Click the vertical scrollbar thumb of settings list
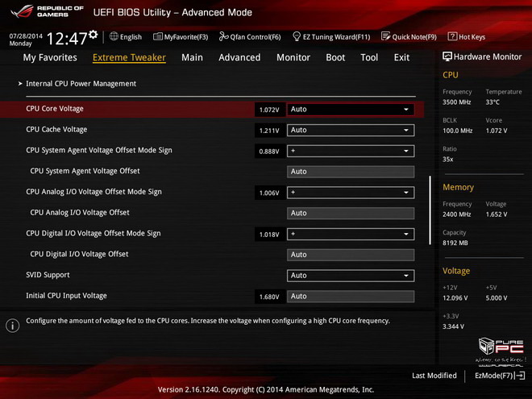Image resolution: width=532 pixels, height=399 pixels. click(x=430, y=210)
